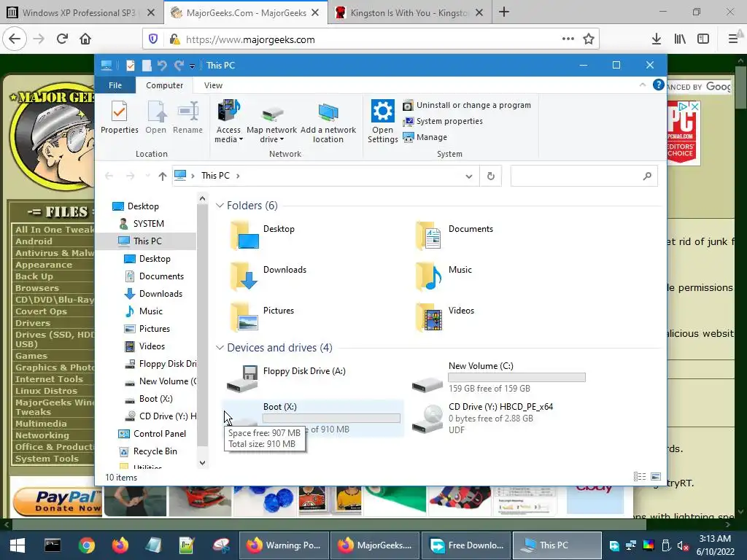Click Quick Access properties checkmark icon

tap(130, 65)
